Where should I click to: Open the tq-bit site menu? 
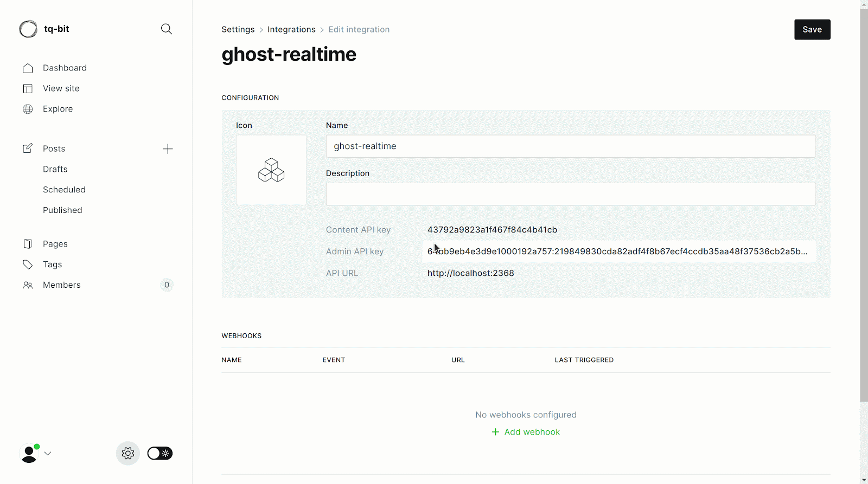(x=56, y=29)
